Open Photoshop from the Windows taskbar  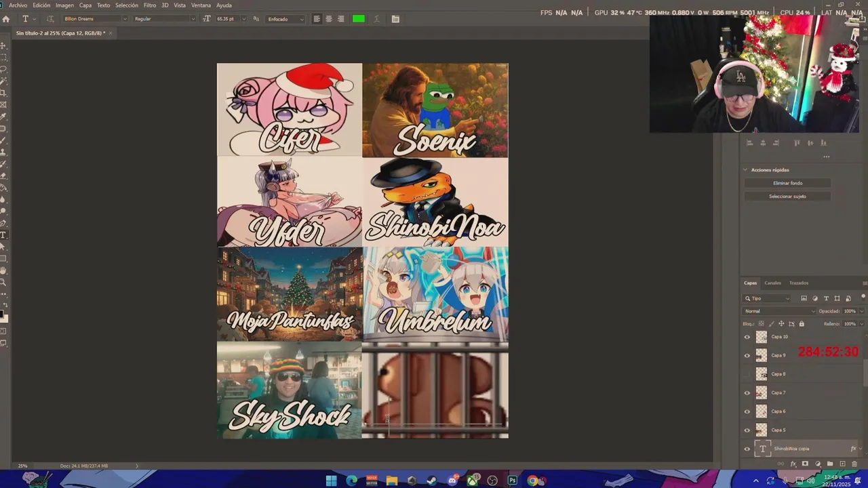(x=513, y=481)
